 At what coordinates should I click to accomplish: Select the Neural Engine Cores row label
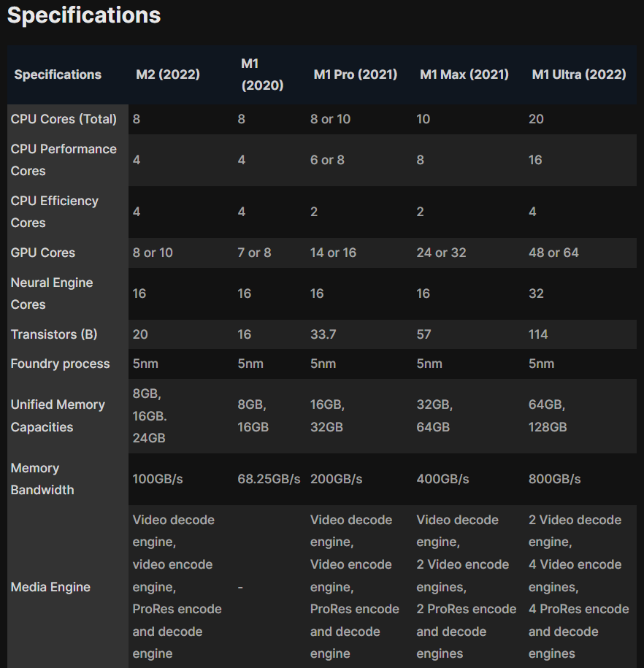52,293
